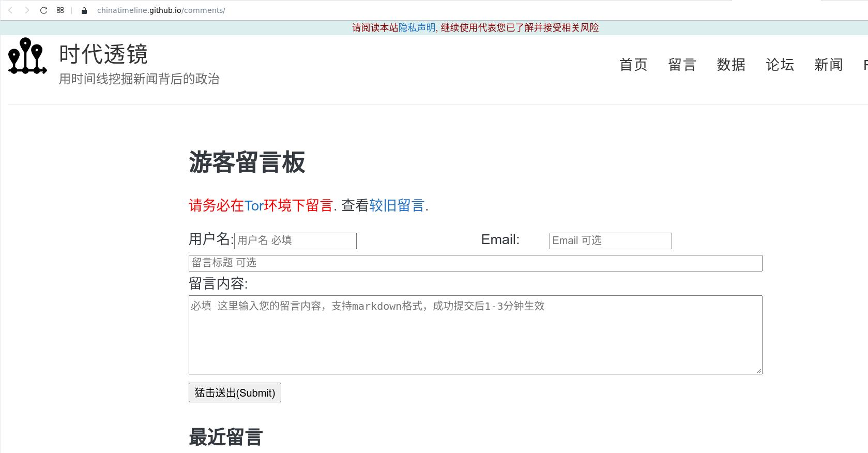Reload the page with refresh icon
The width and height of the screenshot is (868, 453).
pyautogui.click(x=44, y=10)
